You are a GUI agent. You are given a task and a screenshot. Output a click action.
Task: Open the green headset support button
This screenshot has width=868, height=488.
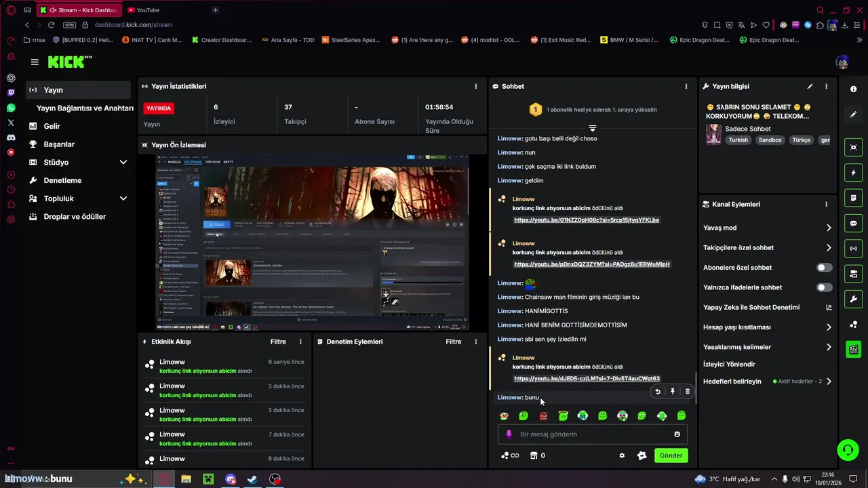click(x=847, y=450)
